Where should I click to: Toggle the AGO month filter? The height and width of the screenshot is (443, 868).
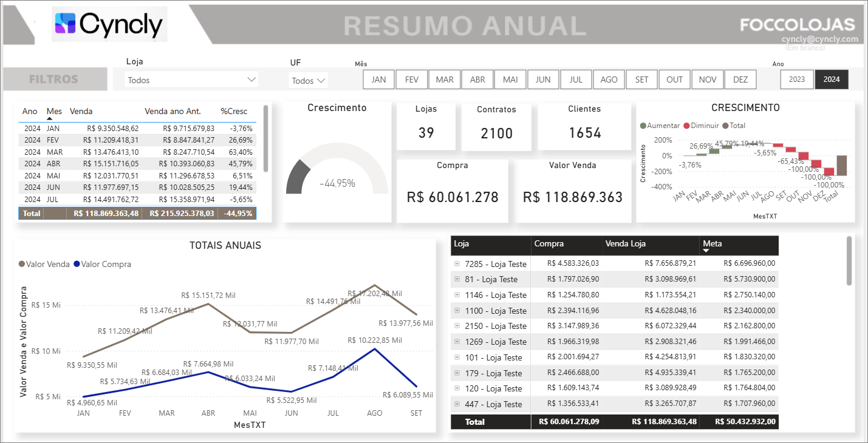[609, 79]
